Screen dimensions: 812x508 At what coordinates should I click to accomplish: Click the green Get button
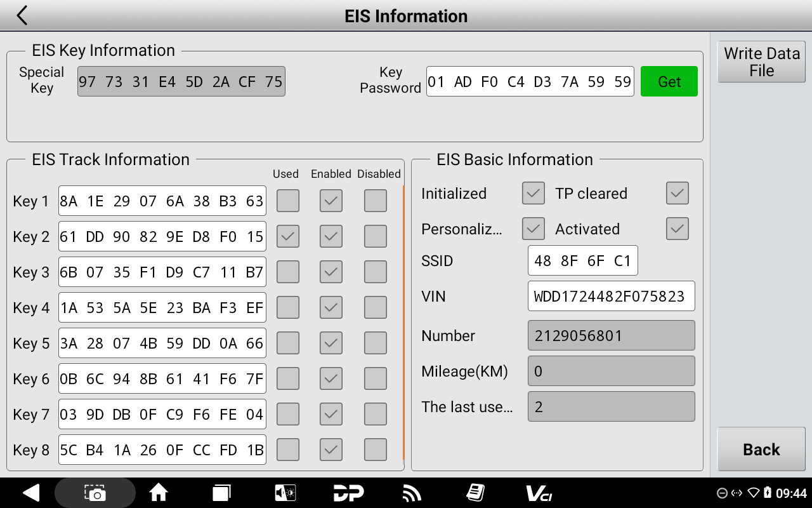pyautogui.click(x=669, y=81)
